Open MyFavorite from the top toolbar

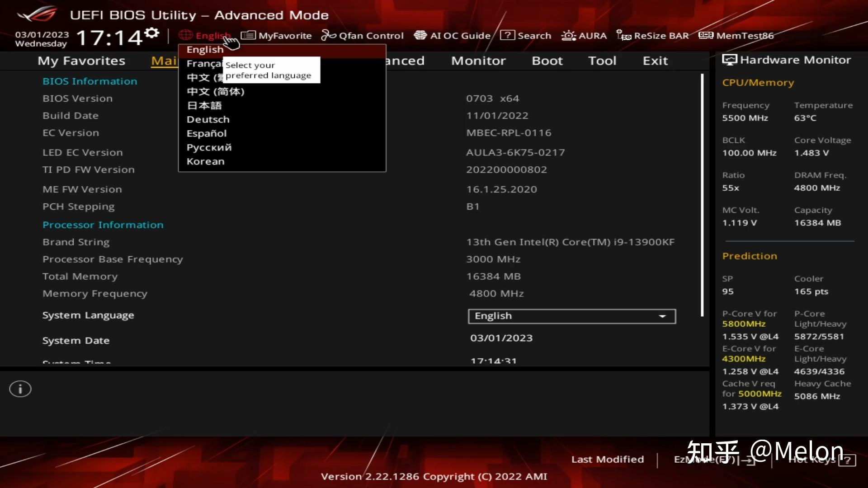(x=276, y=35)
